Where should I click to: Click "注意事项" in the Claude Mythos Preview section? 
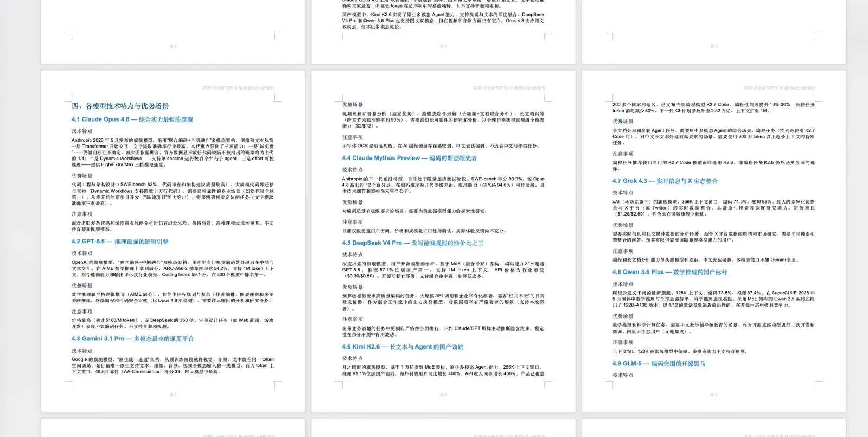coord(353,222)
